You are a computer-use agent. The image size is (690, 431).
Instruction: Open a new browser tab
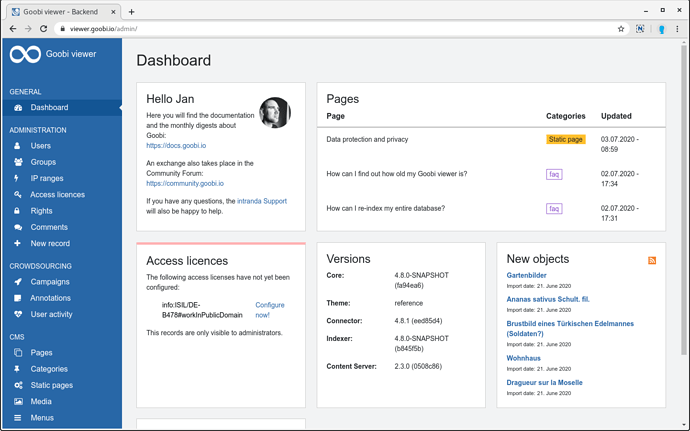[x=132, y=12]
